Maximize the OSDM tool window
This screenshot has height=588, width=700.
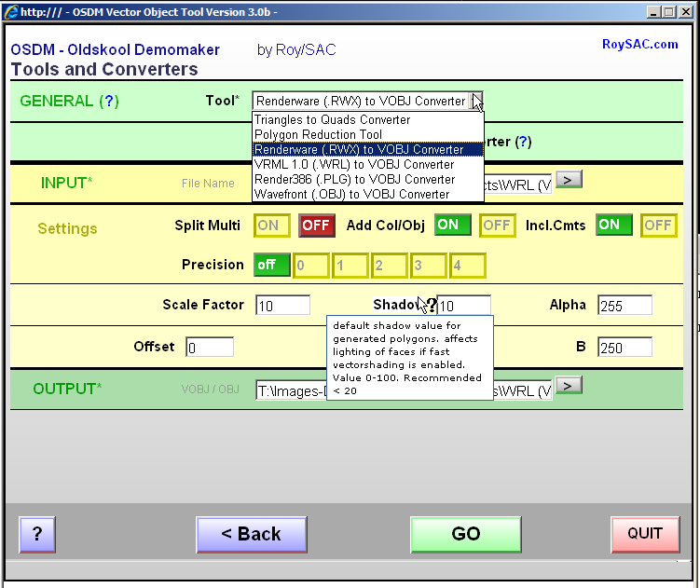coord(668,12)
